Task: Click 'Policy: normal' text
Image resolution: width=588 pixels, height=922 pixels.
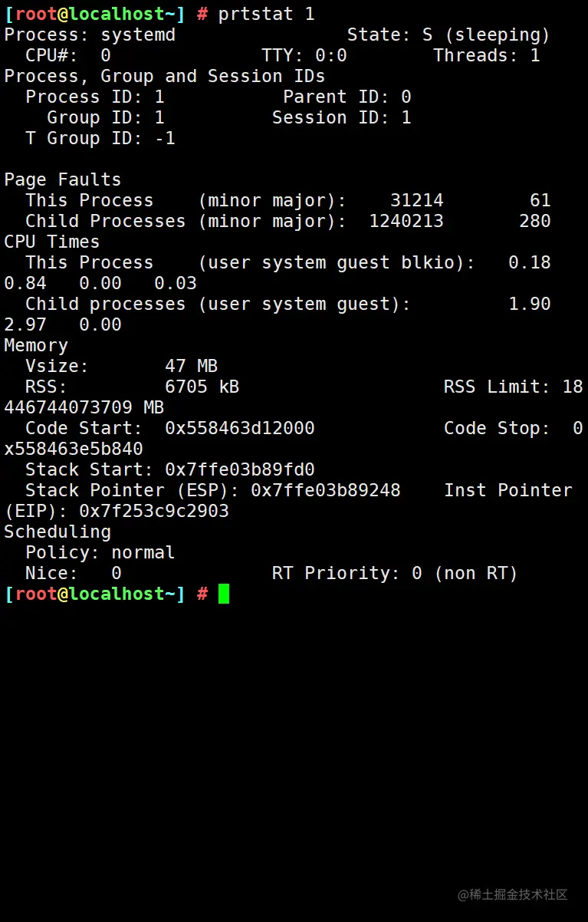Action: click(x=100, y=552)
